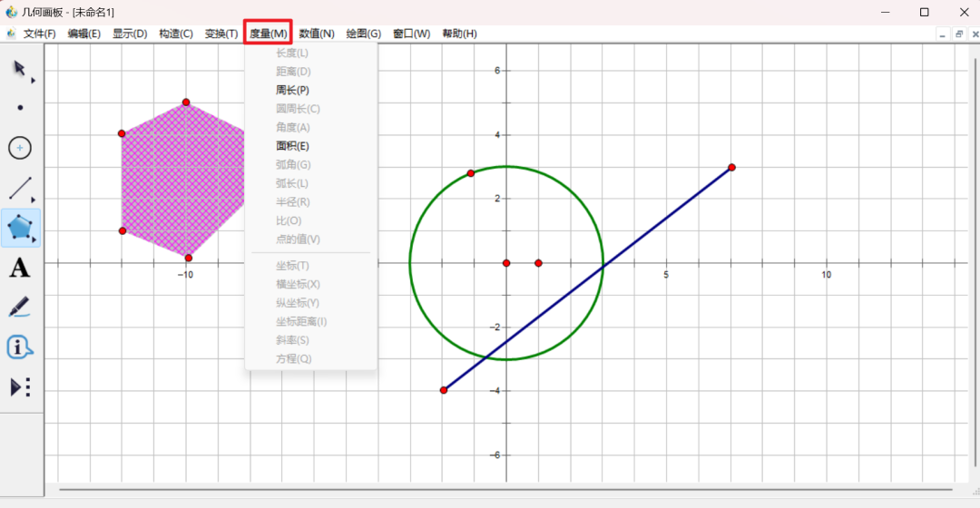Select the hexagon's lower-left vertex

click(122, 230)
